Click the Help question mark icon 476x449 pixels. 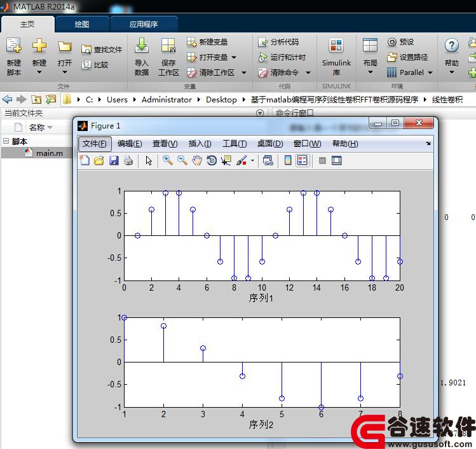(452, 46)
